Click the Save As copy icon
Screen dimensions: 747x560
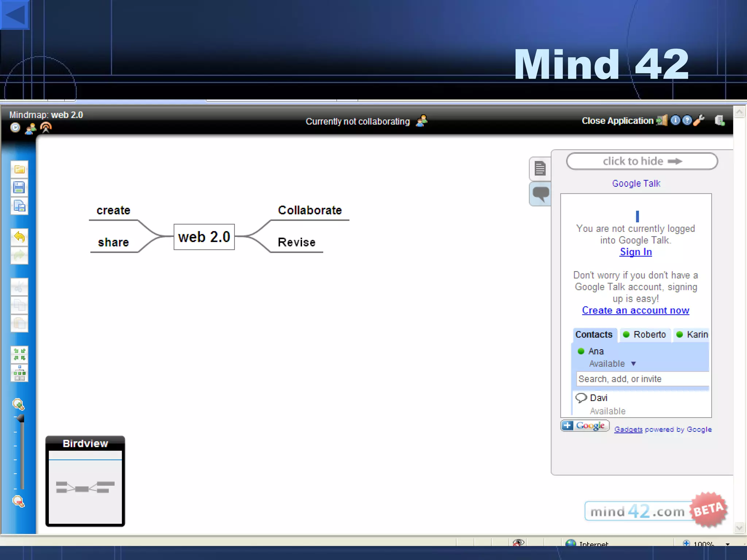tap(19, 206)
